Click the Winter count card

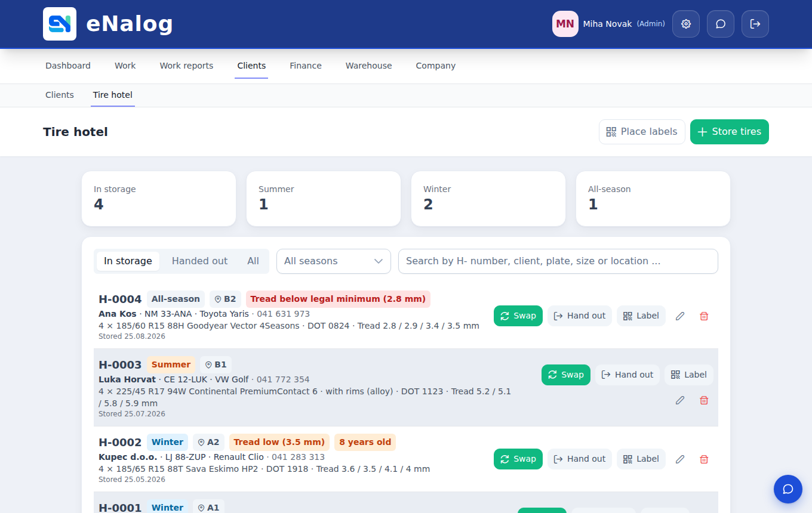pyautogui.click(x=488, y=199)
